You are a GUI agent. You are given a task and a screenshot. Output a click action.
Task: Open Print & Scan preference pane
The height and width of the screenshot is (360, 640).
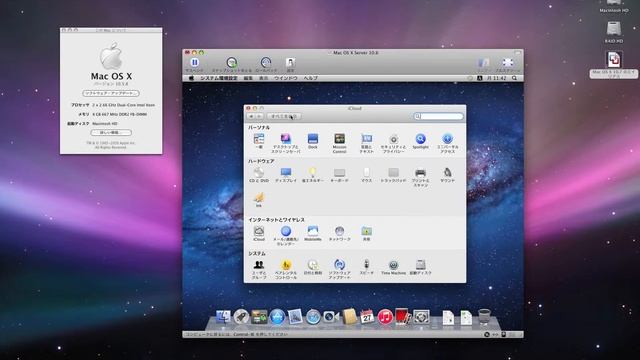click(x=420, y=177)
